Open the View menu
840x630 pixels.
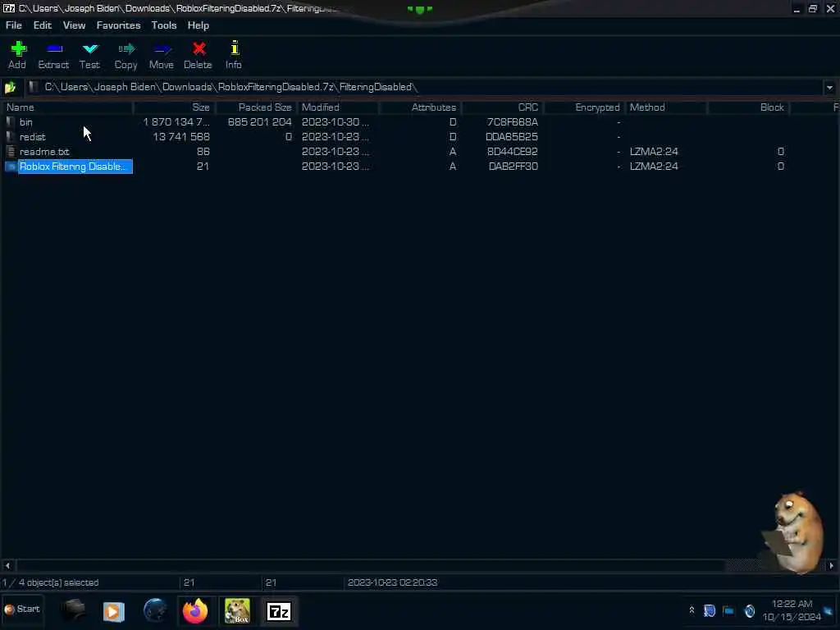click(x=74, y=25)
